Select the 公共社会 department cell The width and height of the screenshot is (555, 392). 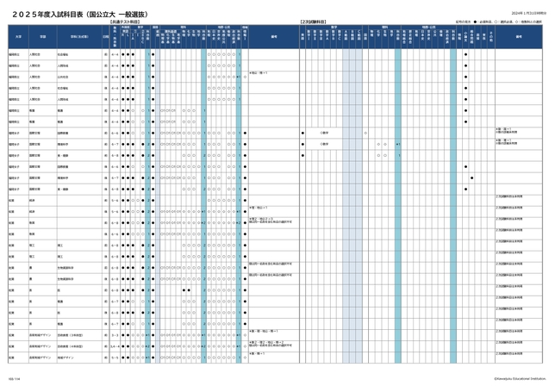(x=64, y=76)
